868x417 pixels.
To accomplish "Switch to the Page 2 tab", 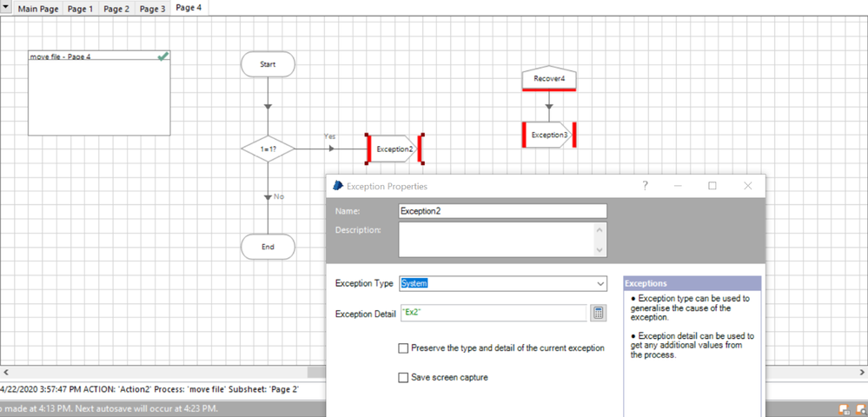I will 116,10.
